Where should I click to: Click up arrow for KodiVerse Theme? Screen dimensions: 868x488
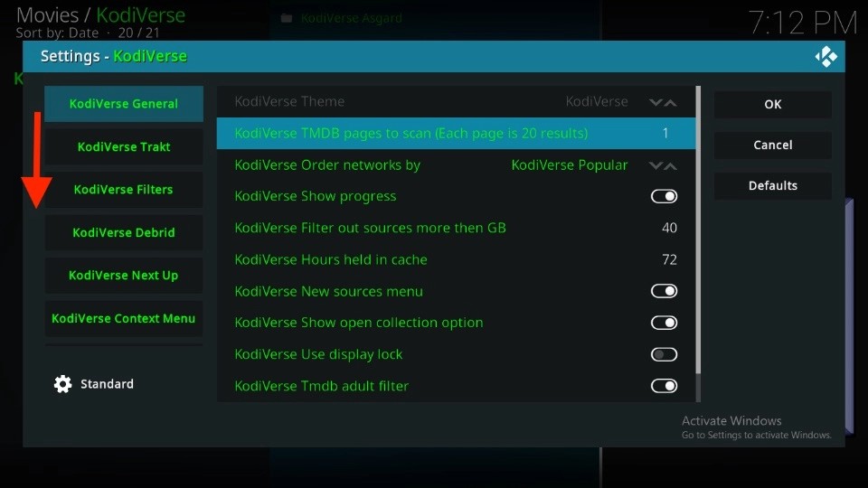670,102
